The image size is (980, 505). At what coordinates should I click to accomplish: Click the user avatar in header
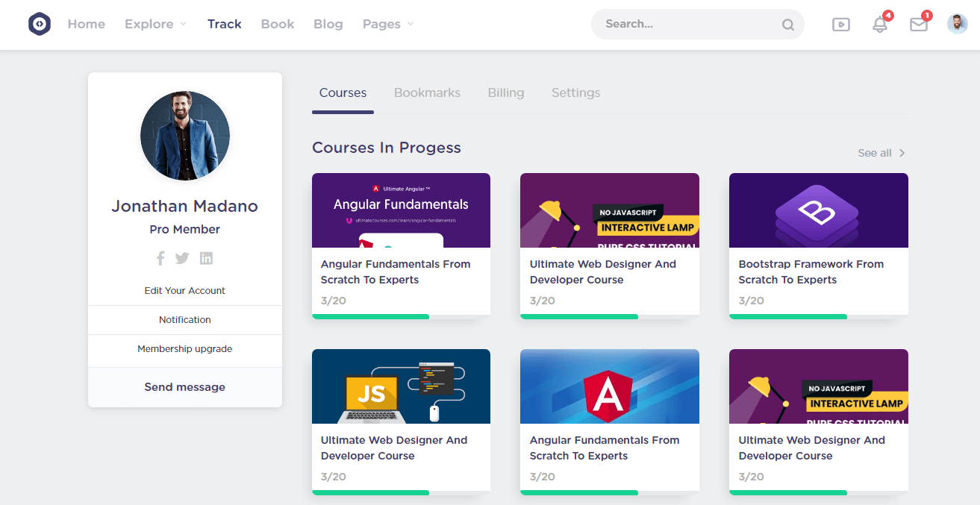pyautogui.click(x=958, y=24)
